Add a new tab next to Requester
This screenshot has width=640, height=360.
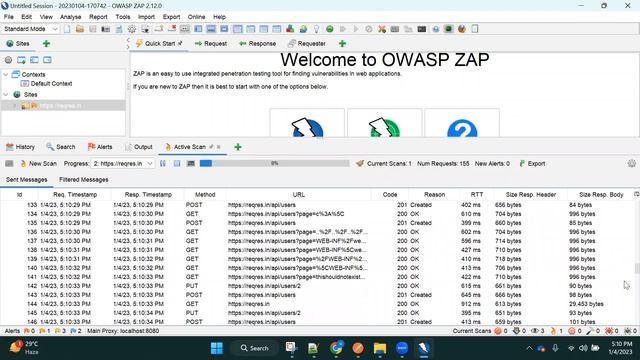[x=342, y=44]
